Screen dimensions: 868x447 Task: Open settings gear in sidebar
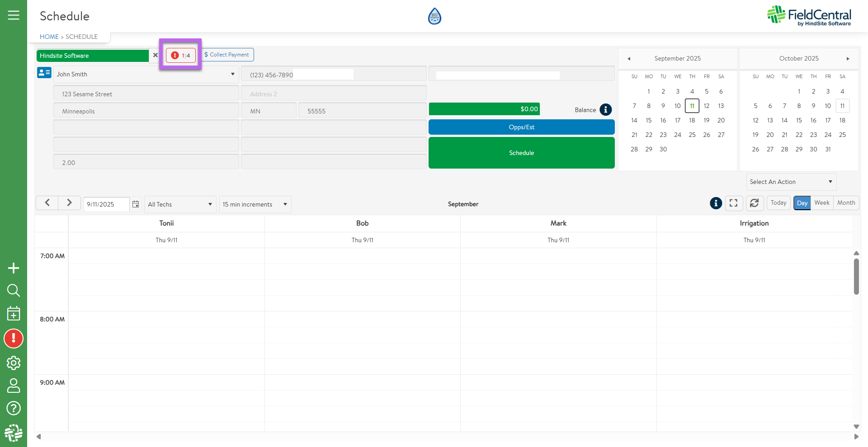pyautogui.click(x=14, y=362)
